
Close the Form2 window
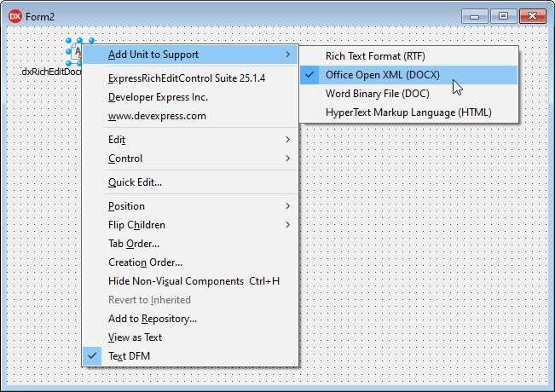tap(532, 16)
